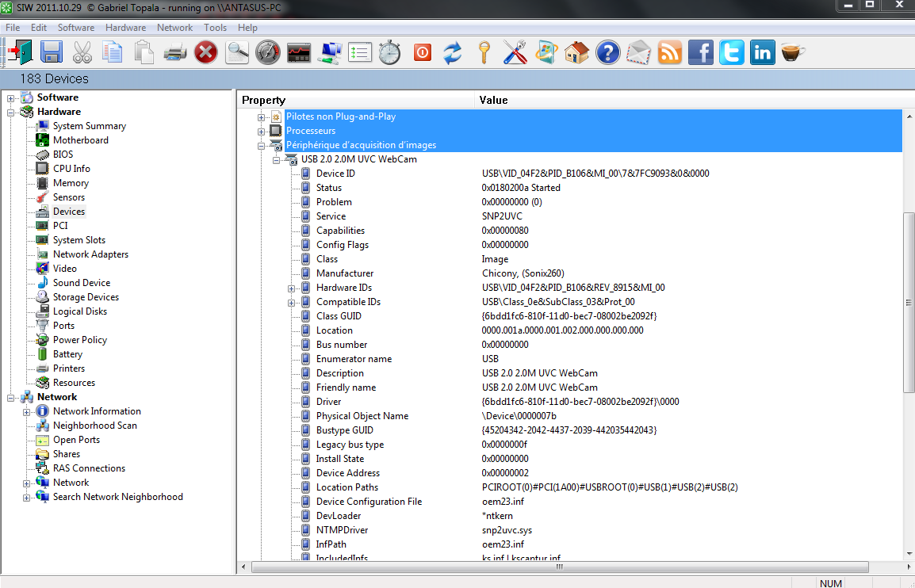The image size is (915, 588).
Task: Select Motherboard in the Hardware tree
Action: click(80, 140)
